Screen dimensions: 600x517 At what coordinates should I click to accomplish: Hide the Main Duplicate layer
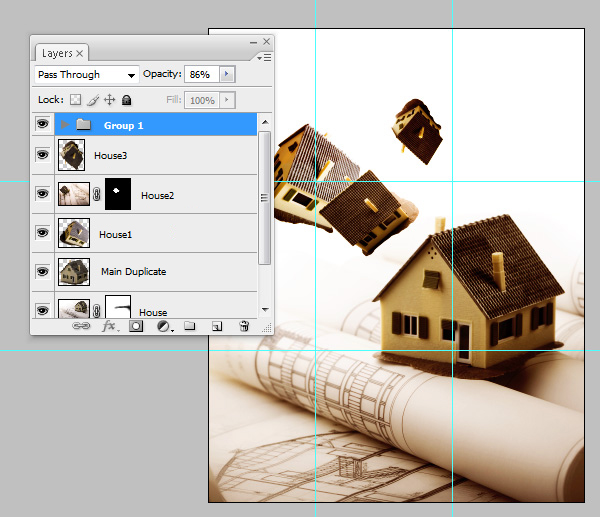42,272
